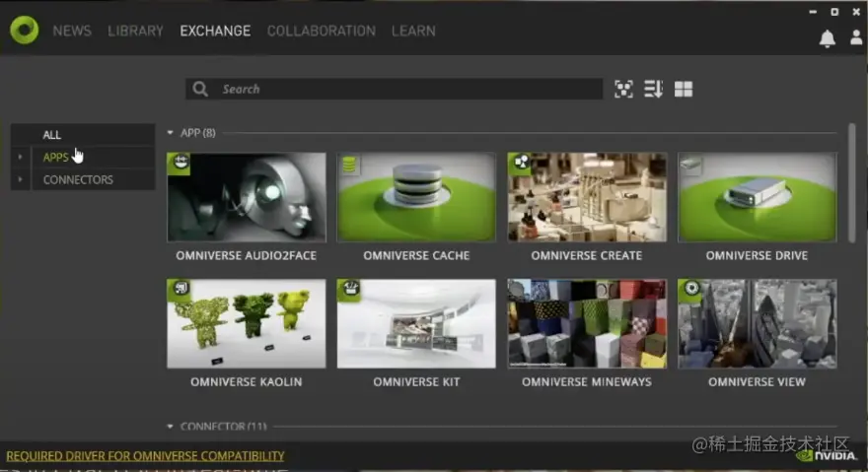The width and height of the screenshot is (868, 472).
Task: Open the required driver compatibility link
Action: coord(145,456)
